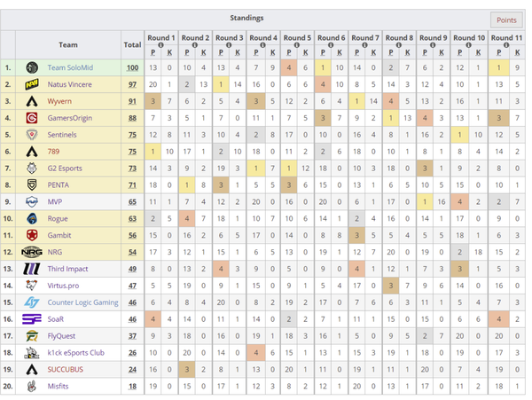Click the Rogue logo icon

(32, 218)
